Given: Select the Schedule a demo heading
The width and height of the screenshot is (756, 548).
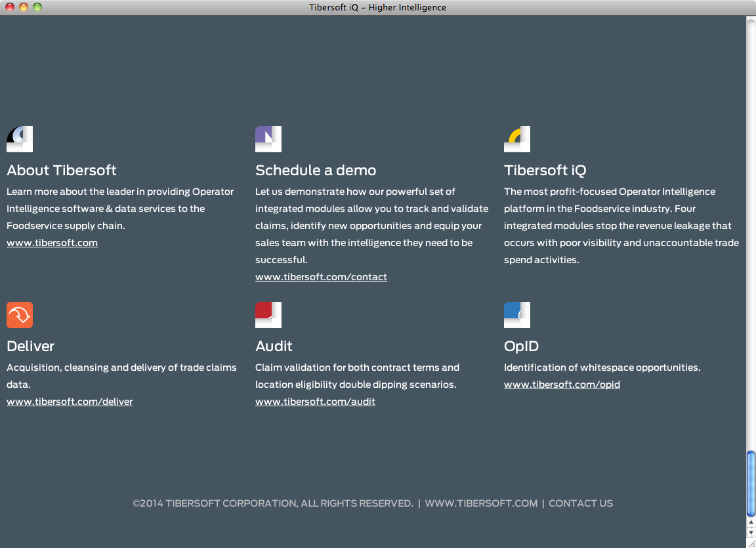Looking at the screenshot, I should pyautogui.click(x=316, y=171).
